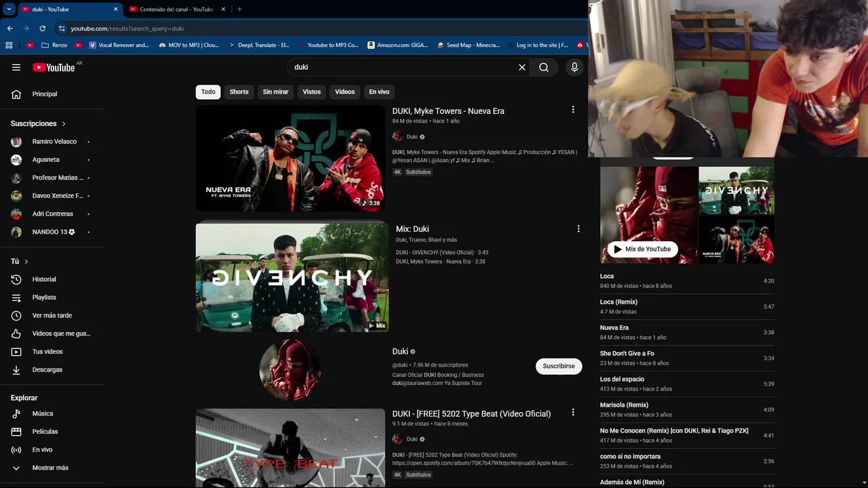Screen dimensions: 868x488
Task: Select the Vistos filter chip
Action: 311,92
